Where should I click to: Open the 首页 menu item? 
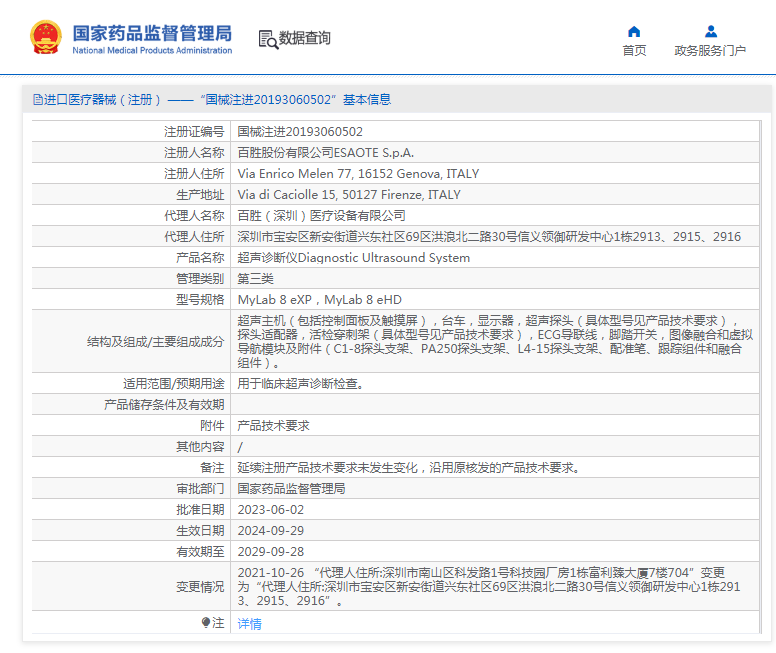[x=634, y=50]
